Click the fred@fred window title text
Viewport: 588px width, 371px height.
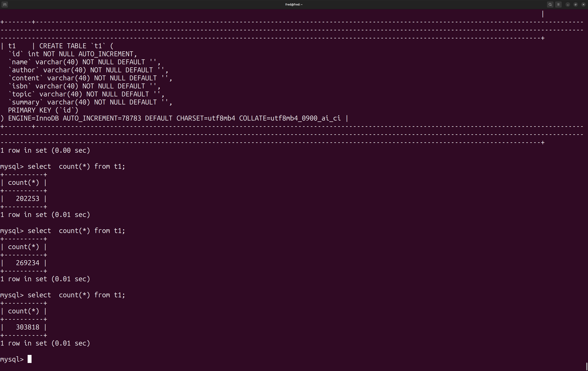(294, 4)
